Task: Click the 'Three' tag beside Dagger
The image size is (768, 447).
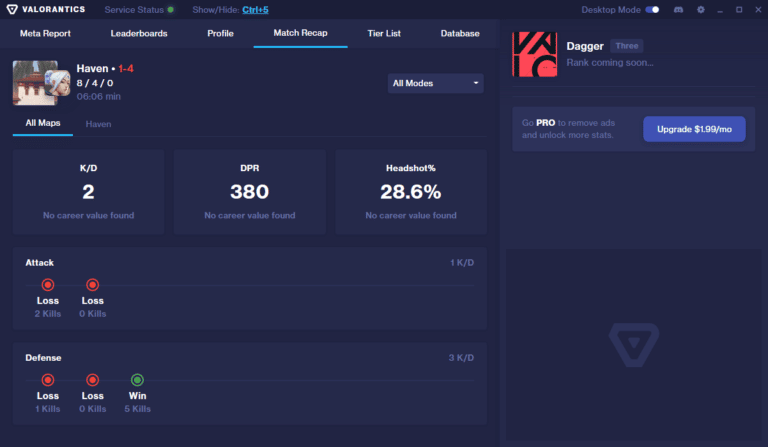Action: [627, 46]
